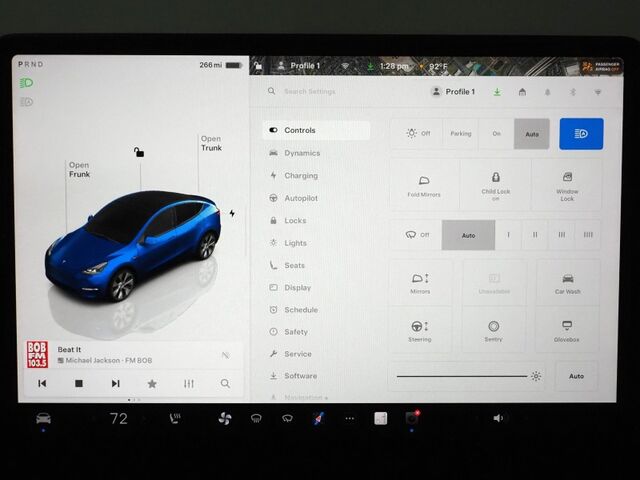The image size is (640, 480).
Task: Tap the Fold Mirrors button
Action: (424, 185)
